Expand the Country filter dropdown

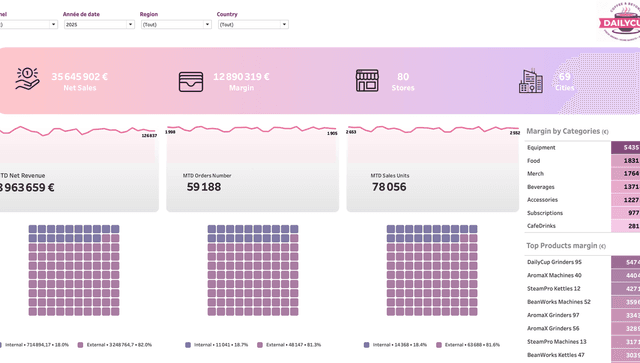[253, 24]
